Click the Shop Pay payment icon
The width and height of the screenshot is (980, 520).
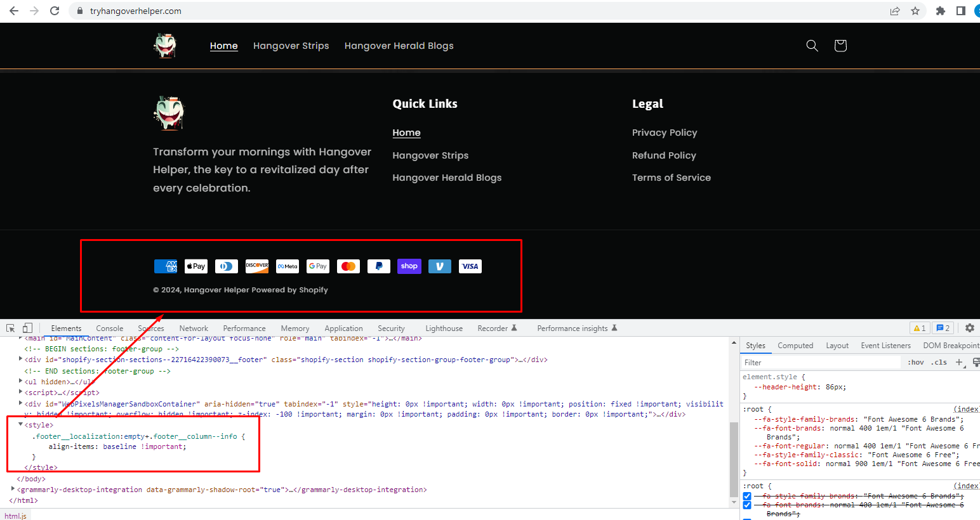409,266
